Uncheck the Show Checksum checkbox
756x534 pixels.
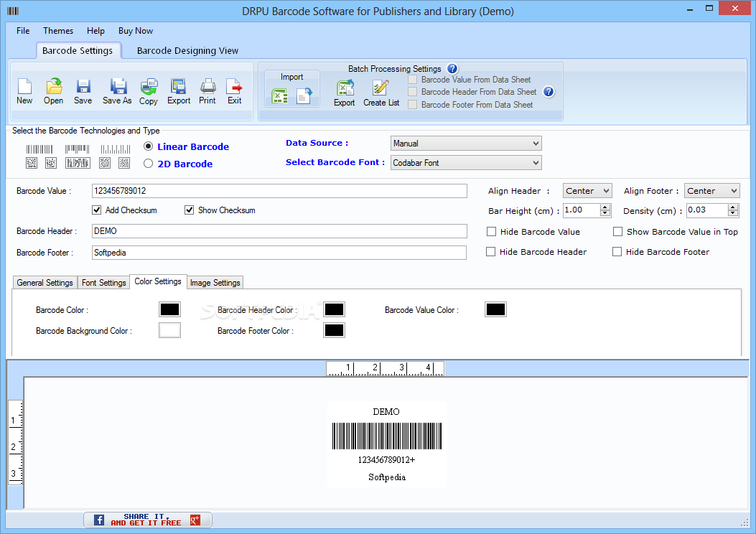point(189,210)
